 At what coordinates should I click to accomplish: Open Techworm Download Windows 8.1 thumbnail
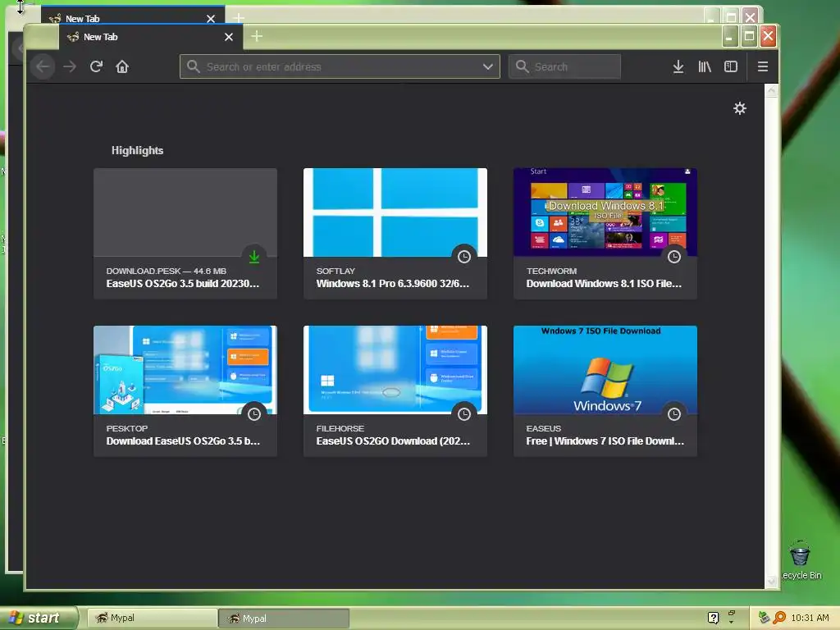605,212
